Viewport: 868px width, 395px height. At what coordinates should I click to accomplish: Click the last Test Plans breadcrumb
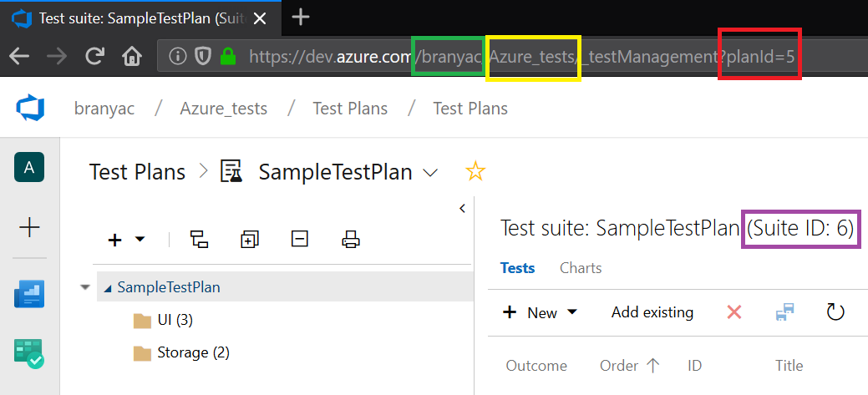tap(470, 109)
